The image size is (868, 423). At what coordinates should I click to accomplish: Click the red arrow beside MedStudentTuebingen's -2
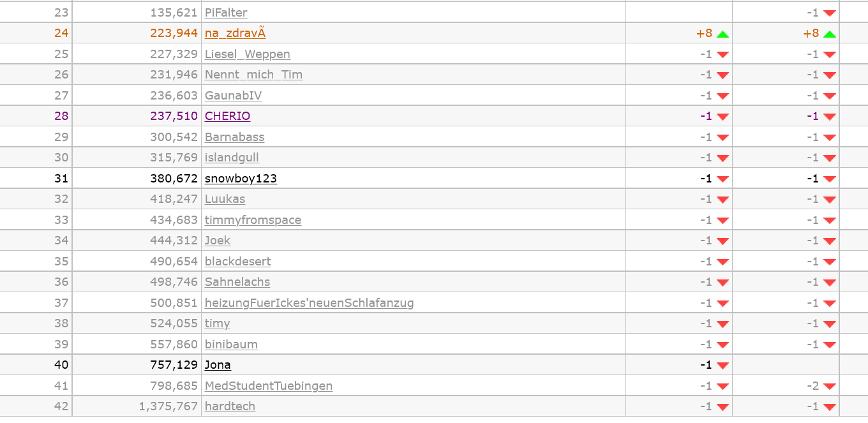(829, 387)
